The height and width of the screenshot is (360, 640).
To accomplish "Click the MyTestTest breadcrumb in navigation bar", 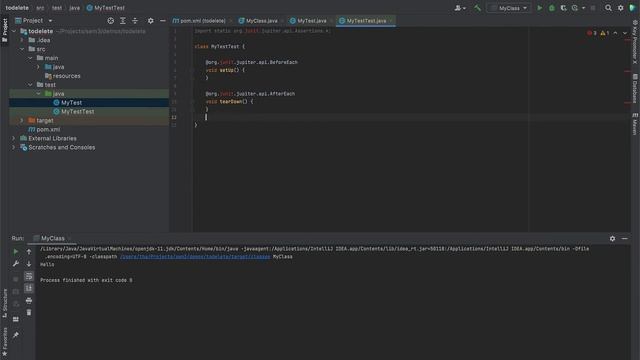I will [106, 8].
